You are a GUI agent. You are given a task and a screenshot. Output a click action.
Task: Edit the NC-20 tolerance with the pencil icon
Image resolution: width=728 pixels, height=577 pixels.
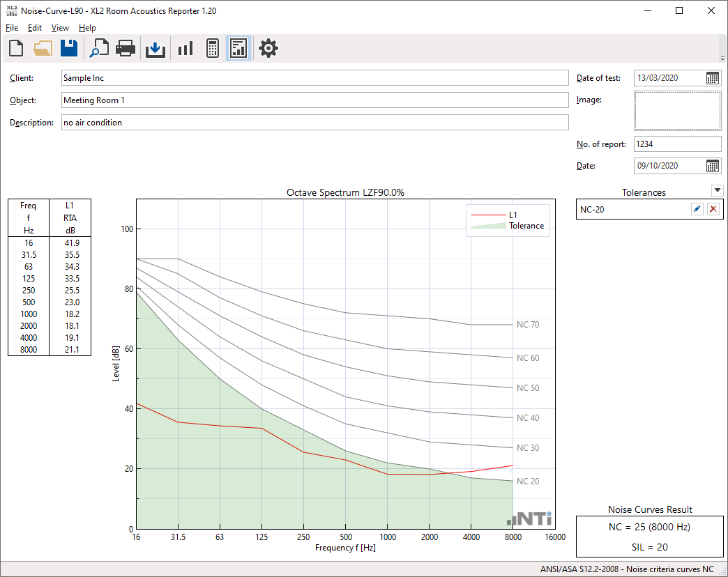pyautogui.click(x=697, y=210)
